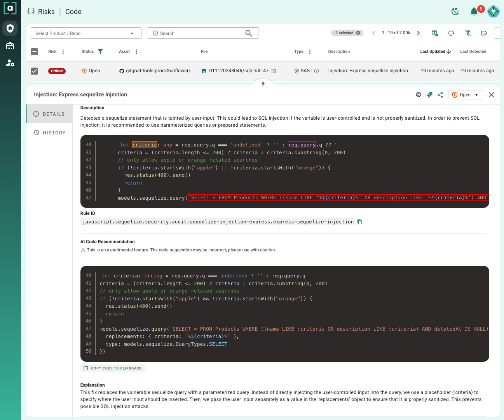Open the Type column options menu
Screen dimensions: 504x420
pos(309,51)
